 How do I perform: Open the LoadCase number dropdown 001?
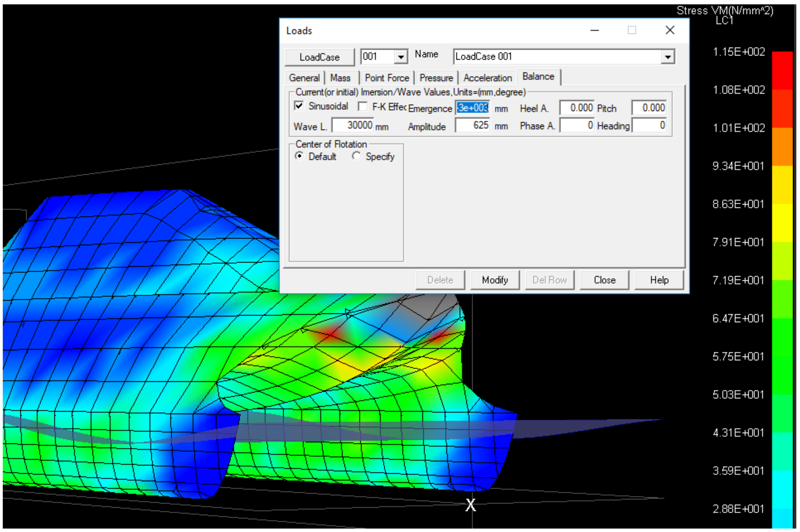(400, 57)
